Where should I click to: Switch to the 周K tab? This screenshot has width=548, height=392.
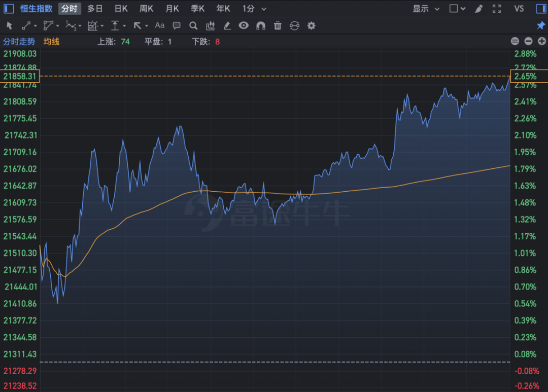click(x=147, y=9)
